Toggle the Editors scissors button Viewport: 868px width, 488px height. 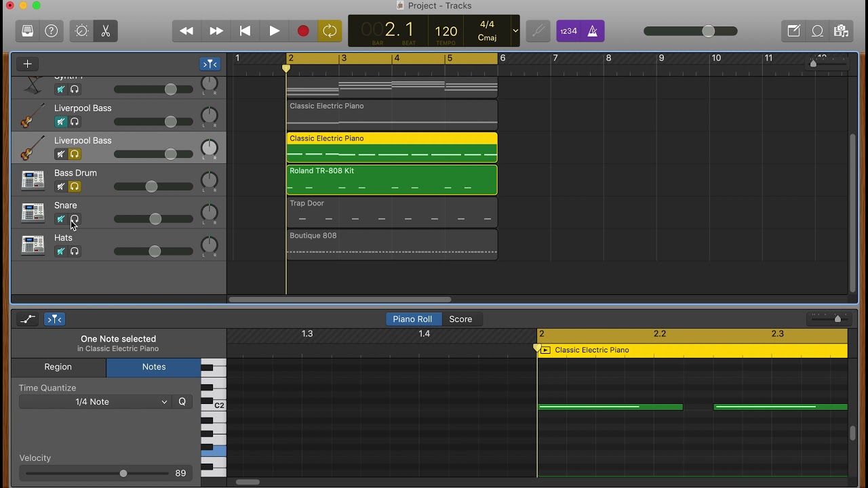(x=106, y=31)
